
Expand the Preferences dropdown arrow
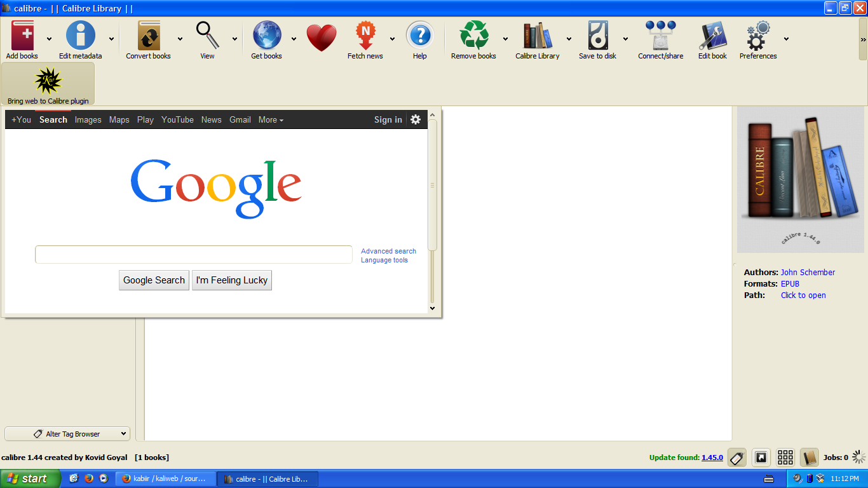786,39
